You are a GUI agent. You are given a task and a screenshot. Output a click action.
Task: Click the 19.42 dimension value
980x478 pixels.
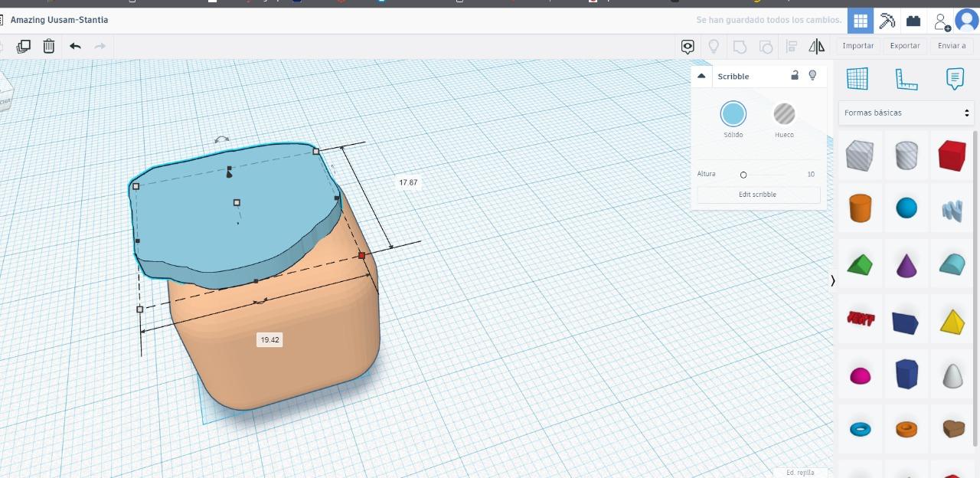coord(269,339)
